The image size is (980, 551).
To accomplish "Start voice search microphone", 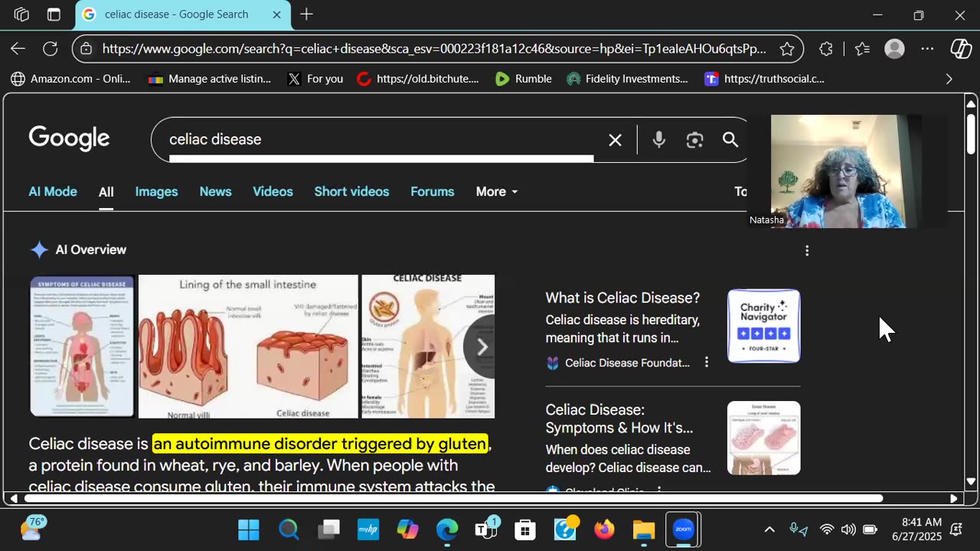I will pos(658,140).
